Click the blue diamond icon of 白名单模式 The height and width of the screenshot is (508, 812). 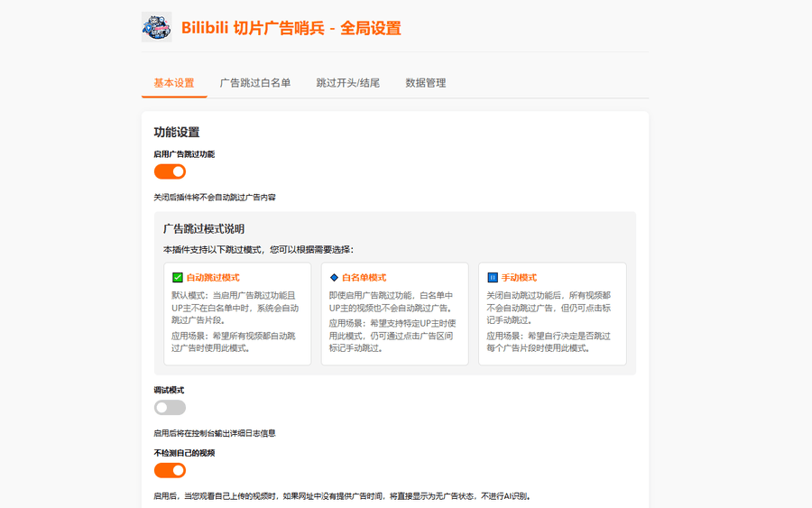point(334,278)
